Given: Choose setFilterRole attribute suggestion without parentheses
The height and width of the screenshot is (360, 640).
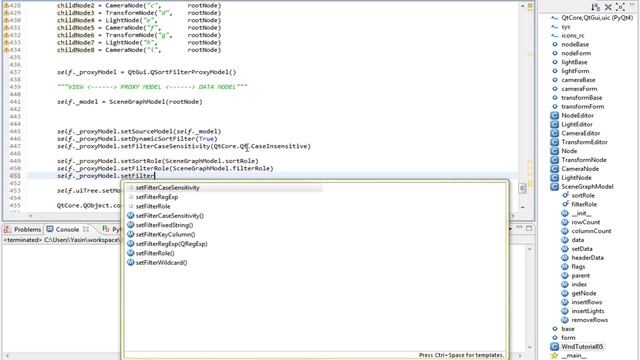Looking at the screenshot, I should [153, 206].
